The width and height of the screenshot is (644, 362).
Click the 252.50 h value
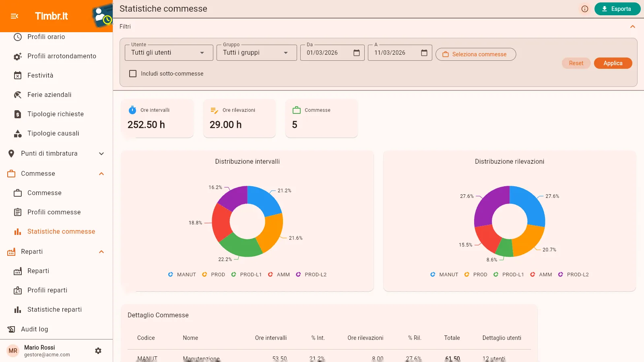coord(146,125)
